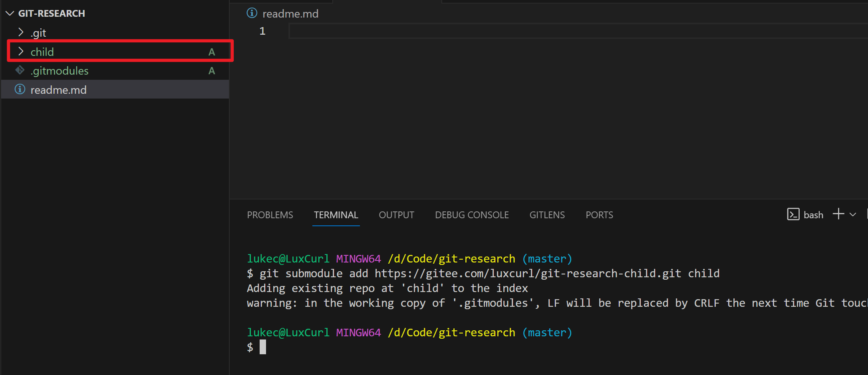868x375 pixels.
Task: Click the bash terminal shell icon
Action: (793, 214)
